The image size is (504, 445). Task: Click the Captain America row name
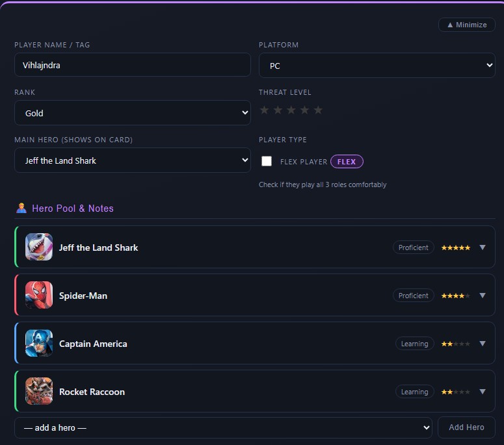pyautogui.click(x=93, y=344)
